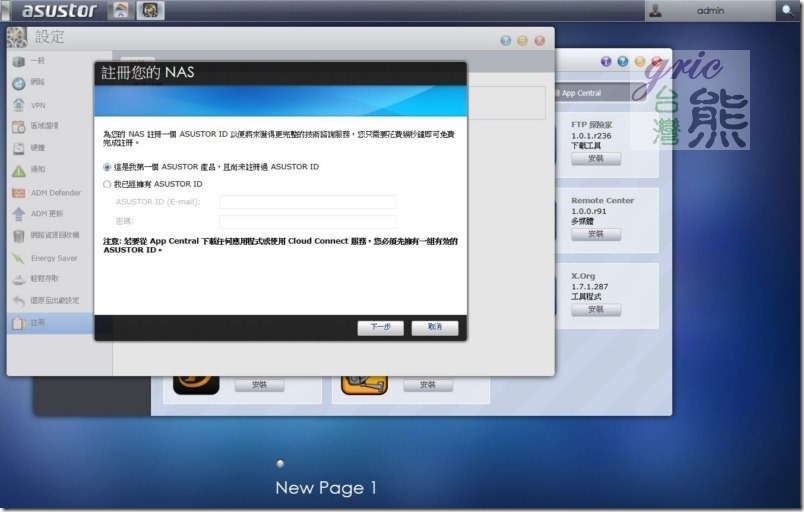Install FTP 探險家 from App Central
The width and height of the screenshot is (804, 512).
tap(596, 159)
